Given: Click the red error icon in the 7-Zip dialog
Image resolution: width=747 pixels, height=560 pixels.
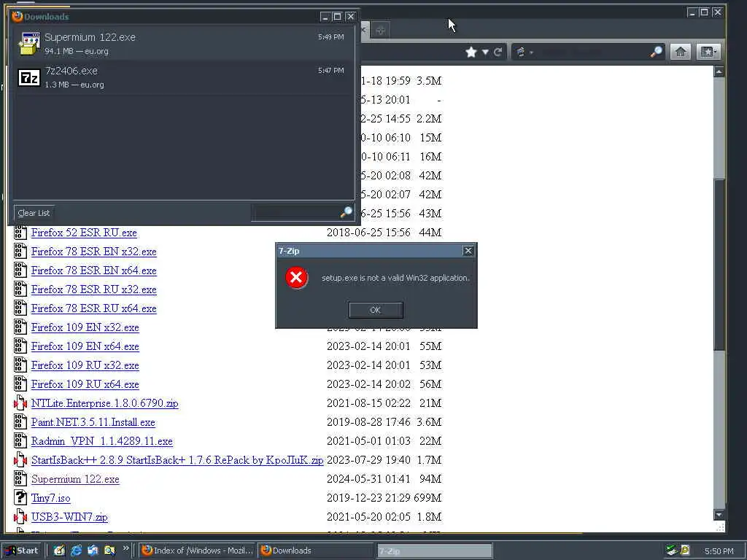Looking at the screenshot, I should [296, 278].
